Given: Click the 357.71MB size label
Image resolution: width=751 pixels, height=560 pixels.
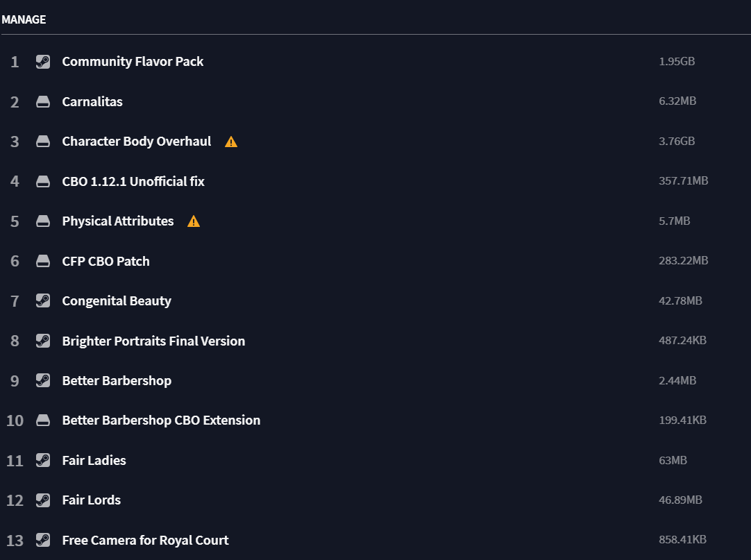Looking at the screenshot, I should (683, 181).
